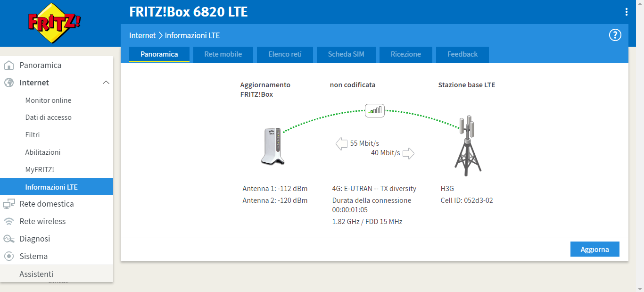Viewport: 644px width, 292px height.
Task: Go to Sistema in the sidebar
Action: point(33,256)
